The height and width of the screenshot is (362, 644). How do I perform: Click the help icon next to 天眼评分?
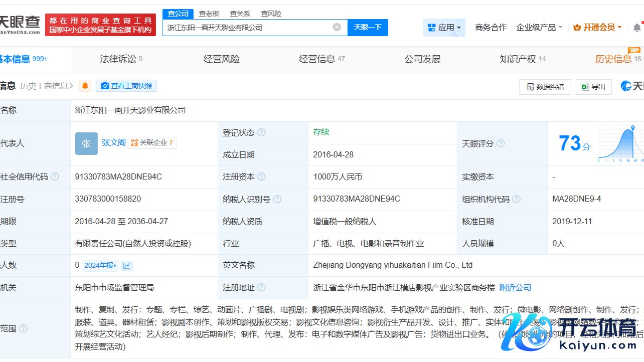(x=500, y=144)
